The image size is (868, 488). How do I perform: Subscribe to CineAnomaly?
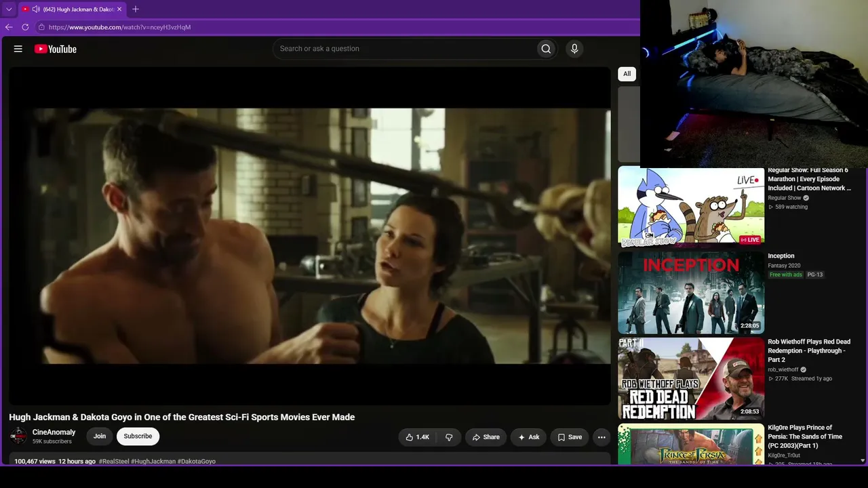138,436
